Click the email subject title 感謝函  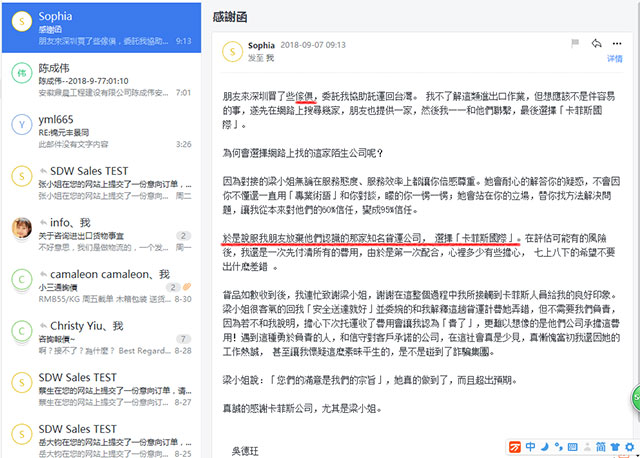coord(229,17)
